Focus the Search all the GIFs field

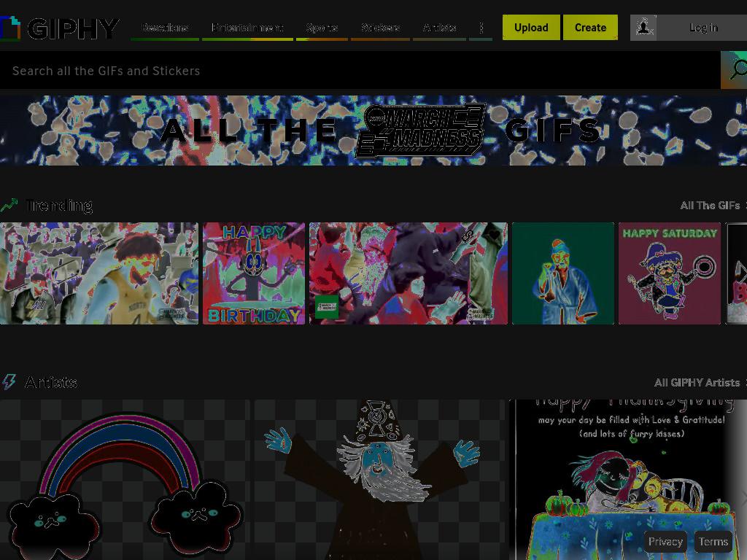[360, 71]
